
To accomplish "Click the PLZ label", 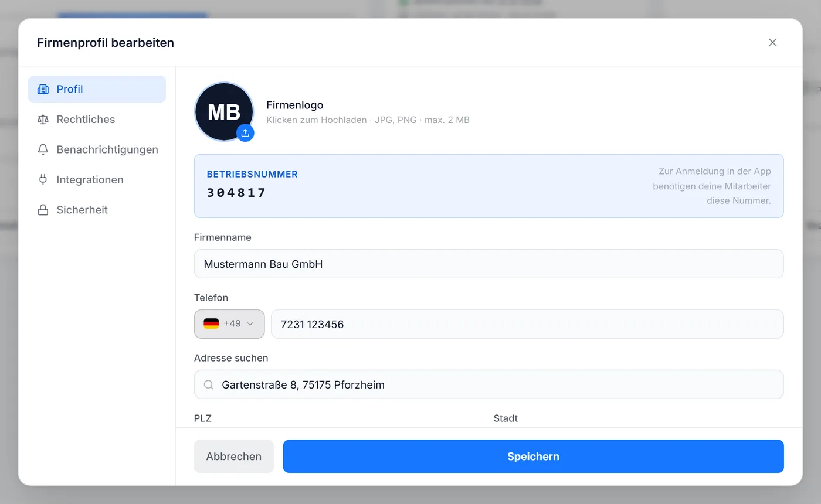I will (x=203, y=418).
